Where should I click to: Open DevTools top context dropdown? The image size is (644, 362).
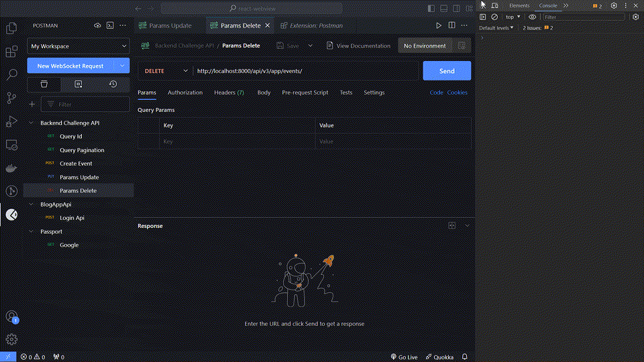coord(513,17)
